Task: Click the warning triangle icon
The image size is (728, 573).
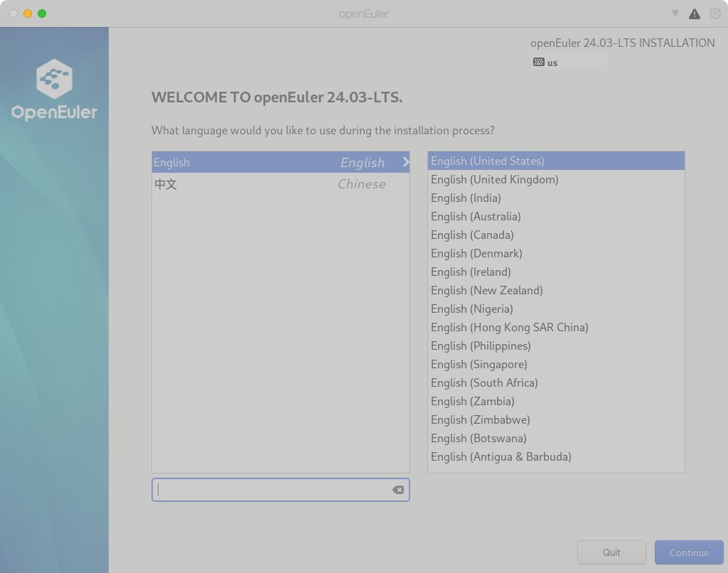Action: pos(695,14)
